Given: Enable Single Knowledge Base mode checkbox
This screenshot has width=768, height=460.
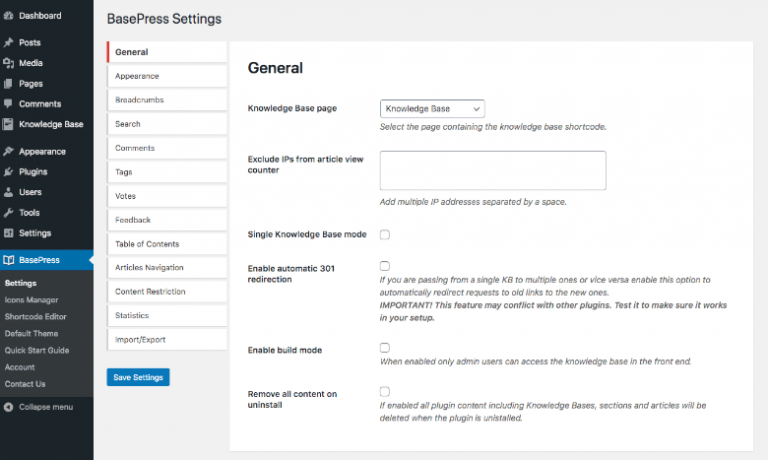Looking at the screenshot, I should coord(385,235).
